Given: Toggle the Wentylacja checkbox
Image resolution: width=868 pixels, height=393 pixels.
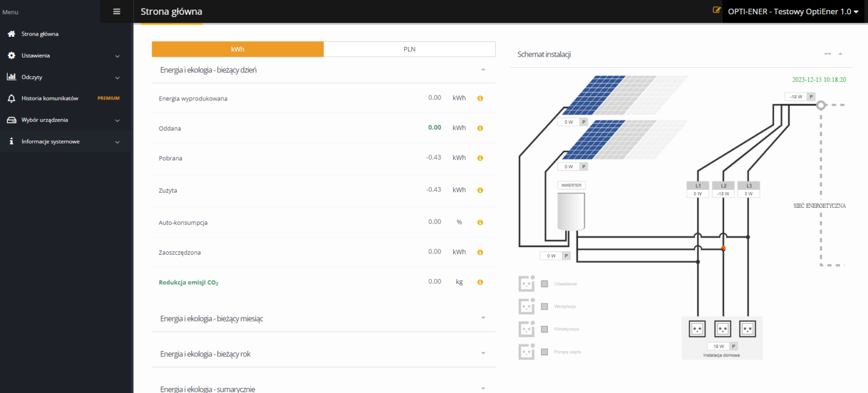Looking at the screenshot, I should (545, 307).
